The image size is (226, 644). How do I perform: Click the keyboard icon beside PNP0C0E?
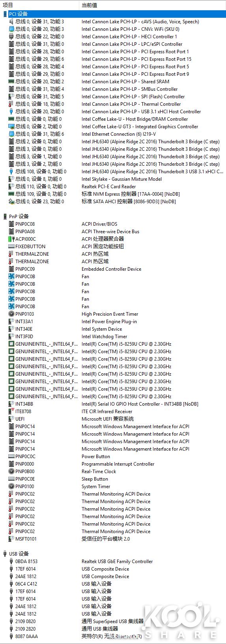click(11, 479)
